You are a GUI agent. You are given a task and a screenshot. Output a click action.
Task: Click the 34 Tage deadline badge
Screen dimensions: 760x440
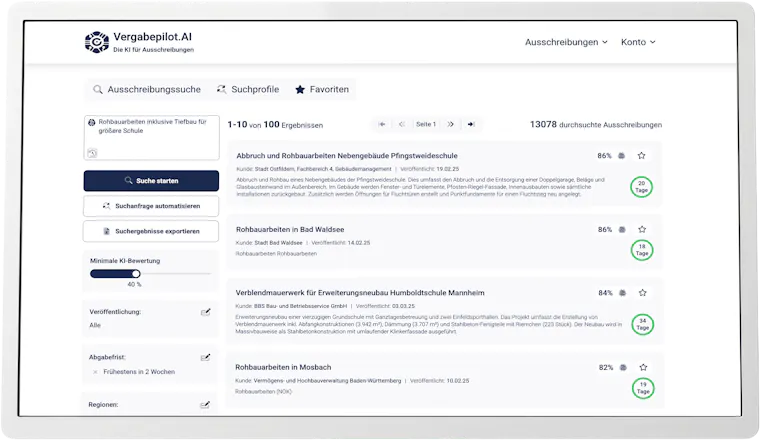click(643, 324)
